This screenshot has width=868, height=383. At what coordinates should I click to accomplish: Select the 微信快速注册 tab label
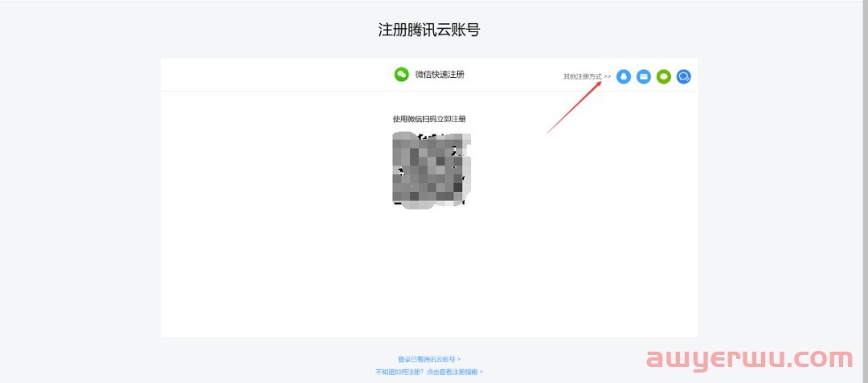pos(440,75)
